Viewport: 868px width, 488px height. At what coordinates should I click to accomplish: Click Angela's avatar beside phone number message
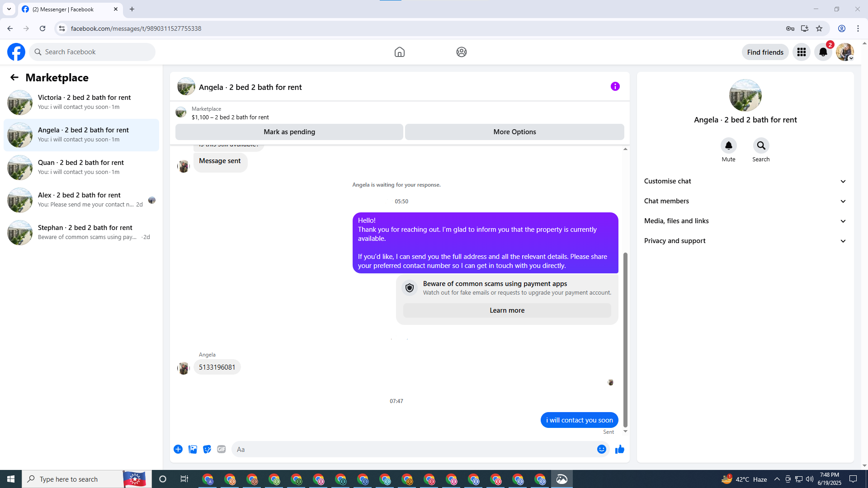pyautogui.click(x=184, y=368)
